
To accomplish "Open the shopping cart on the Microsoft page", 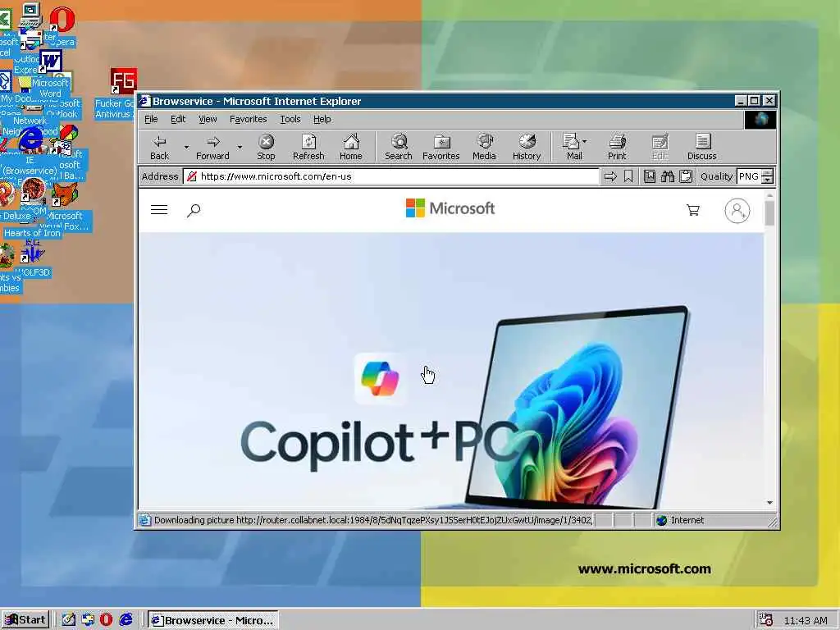I will [692, 210].
